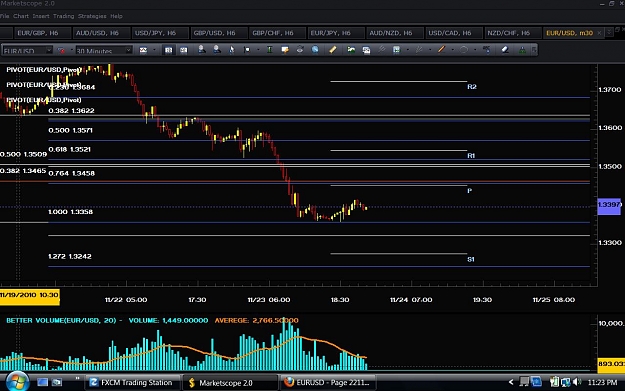Click the second person-shaped toolbar icon
This screenshot has width=625, height=391.
216,50
